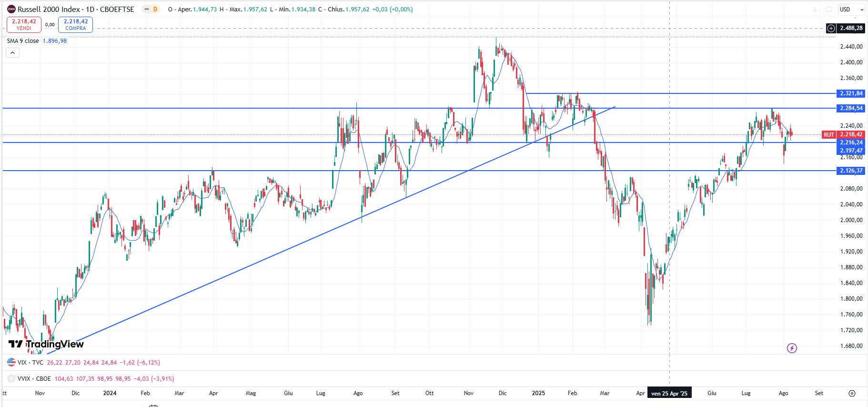Image resolution: width=868 pixels, height=407 pixels.
Task: Click the 2024 label on the time axis
Action: tap(110, 393)
